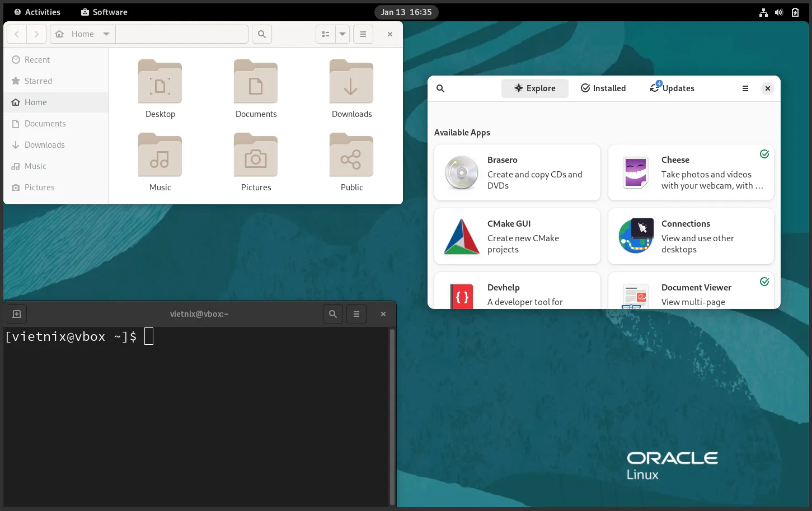Open the Downloads sidebar entry

point(44,144)
